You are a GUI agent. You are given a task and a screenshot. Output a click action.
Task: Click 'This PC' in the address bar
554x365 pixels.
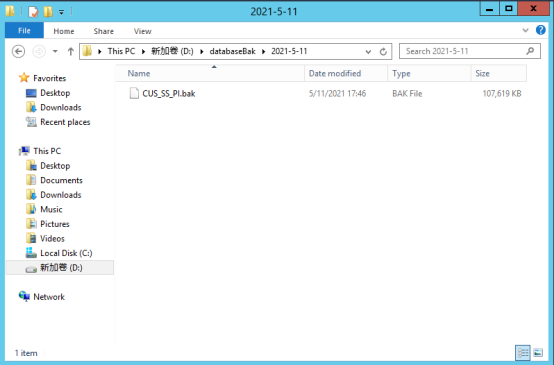[x=121, y=51]
